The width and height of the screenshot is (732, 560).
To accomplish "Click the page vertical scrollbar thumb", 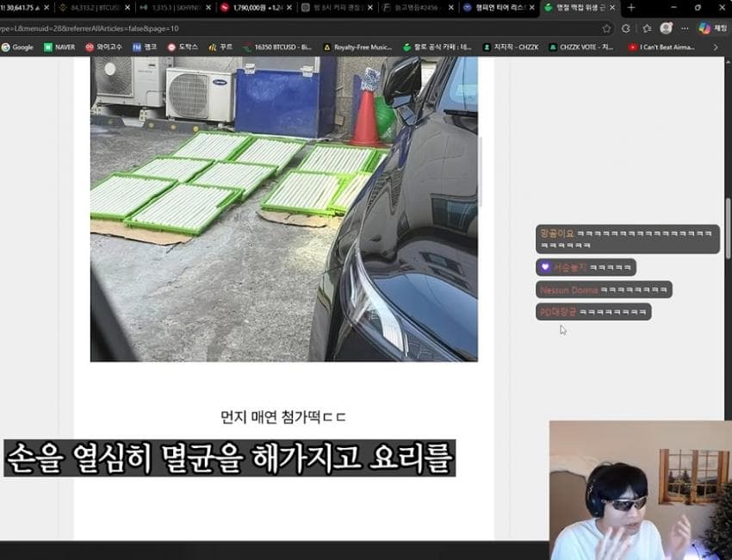I will click(728, 228).
